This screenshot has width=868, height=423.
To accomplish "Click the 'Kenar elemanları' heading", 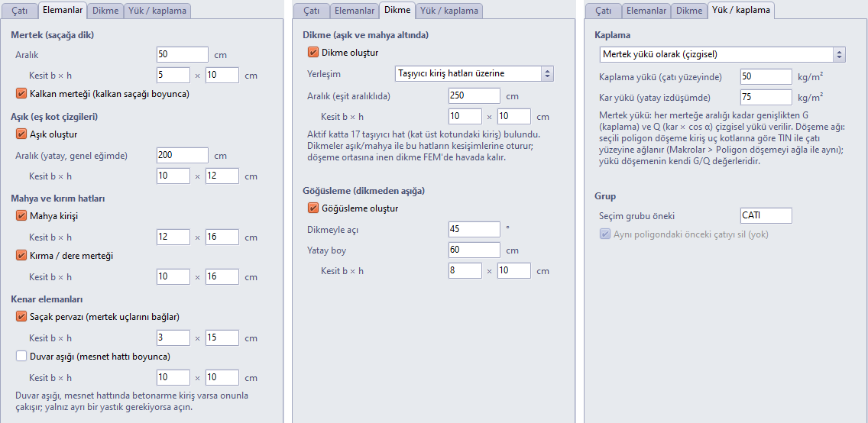I will pos(47,299).
